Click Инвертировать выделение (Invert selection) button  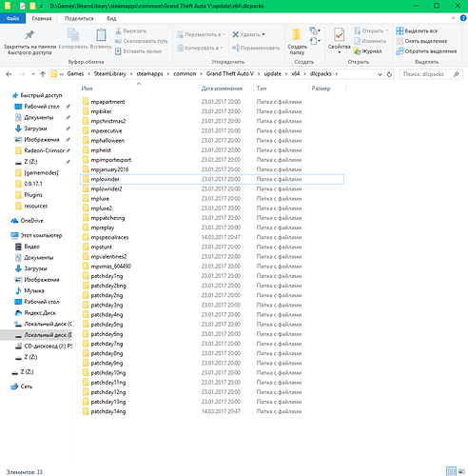pos(426,51)
